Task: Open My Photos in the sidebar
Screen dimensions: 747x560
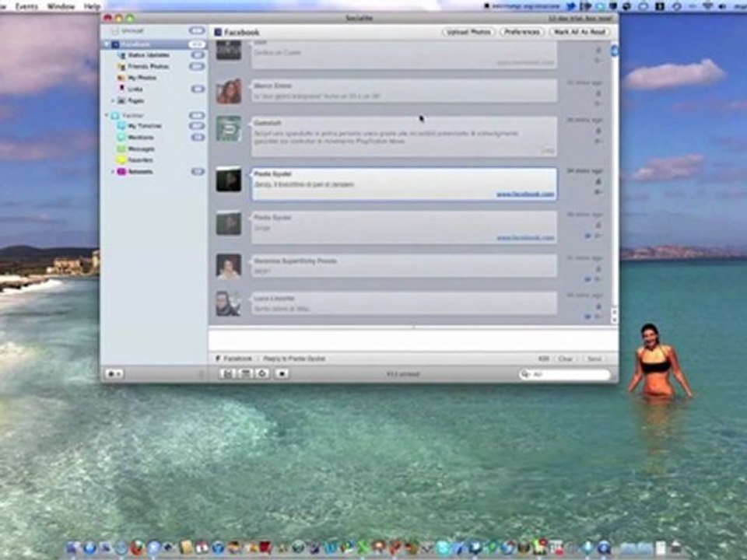Action: (x=142, y=78)
